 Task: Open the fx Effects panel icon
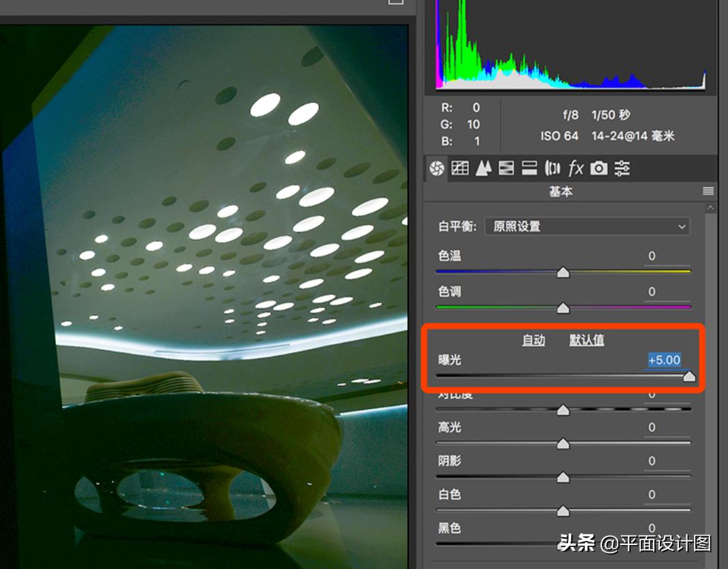point(575,168)
